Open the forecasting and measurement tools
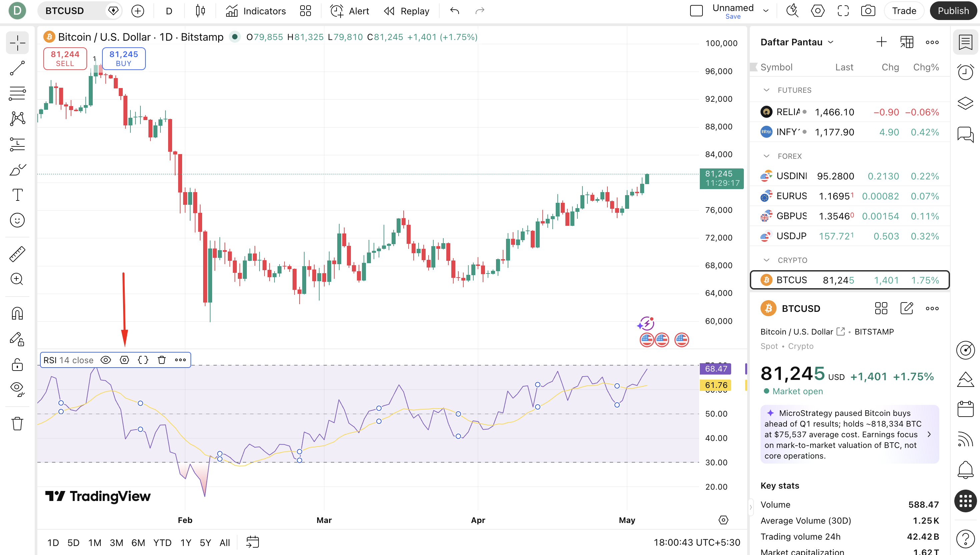Image resolution: width=980 pixels, height=555 pixels. click(x=17, y=144)
